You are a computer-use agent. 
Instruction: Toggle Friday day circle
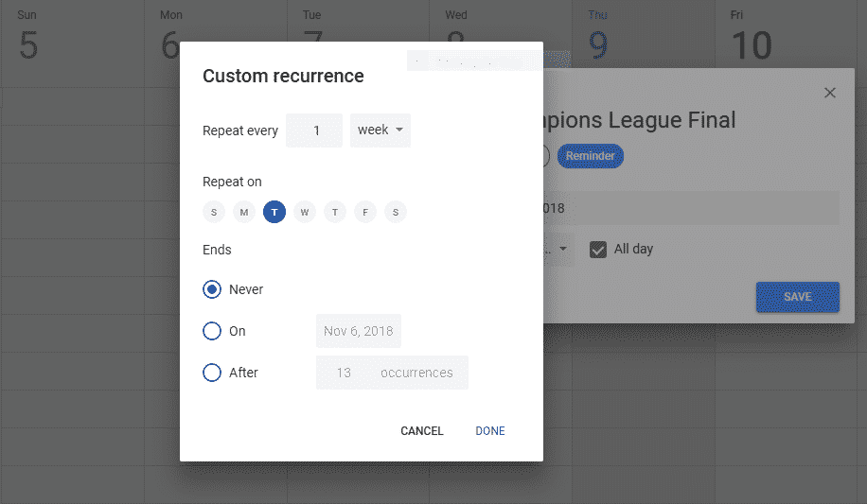tap(365, 212)
